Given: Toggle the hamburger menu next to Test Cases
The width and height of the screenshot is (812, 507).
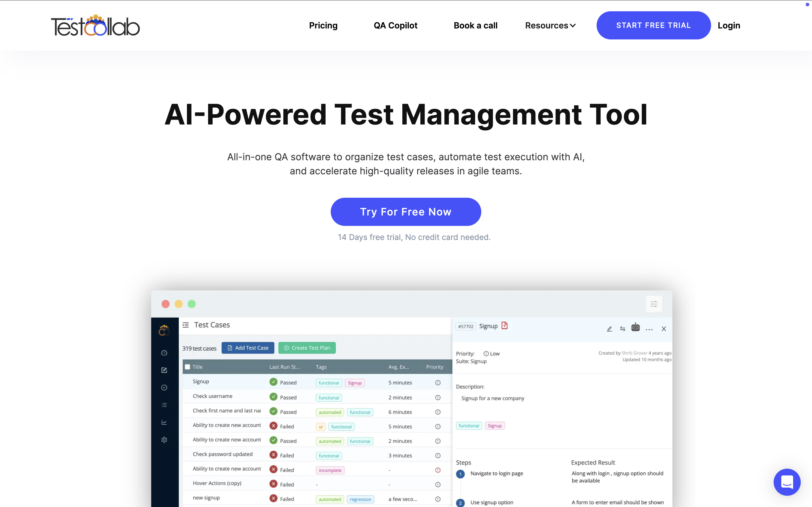Looking at the screenshot, I should (186, 325).
